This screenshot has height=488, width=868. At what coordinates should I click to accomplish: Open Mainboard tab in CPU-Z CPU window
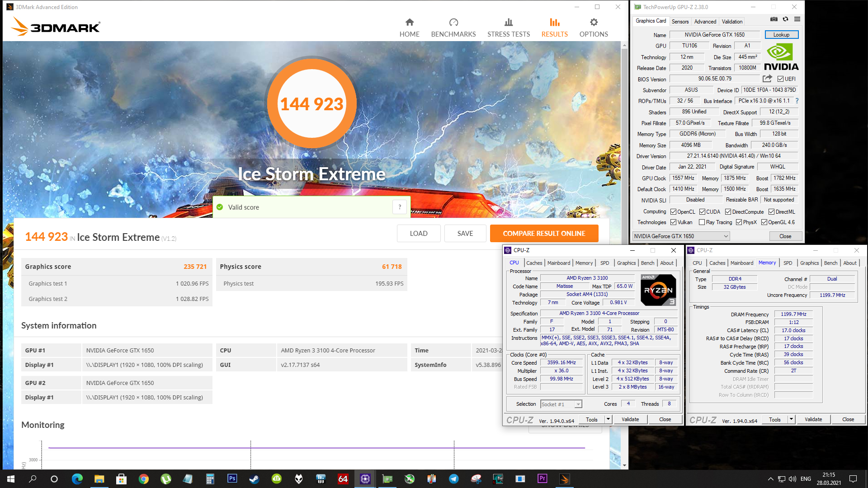[x=559, y=263]
